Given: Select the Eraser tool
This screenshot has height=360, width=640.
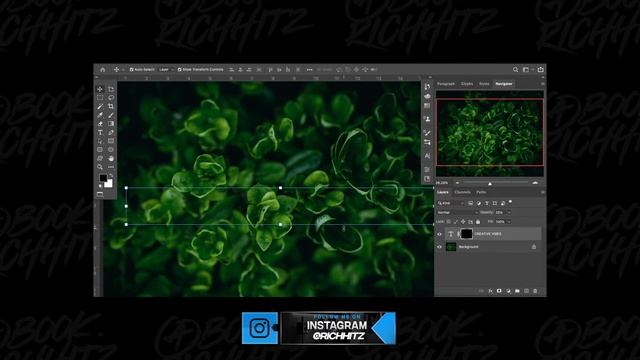Looking at the screenshot, I should point(100,124).
